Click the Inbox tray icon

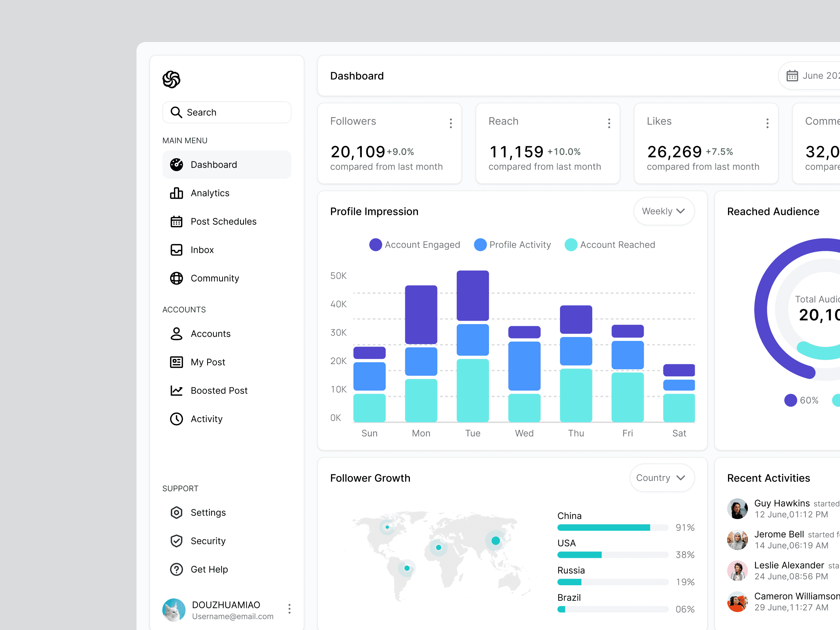click(x=176, y=250)
